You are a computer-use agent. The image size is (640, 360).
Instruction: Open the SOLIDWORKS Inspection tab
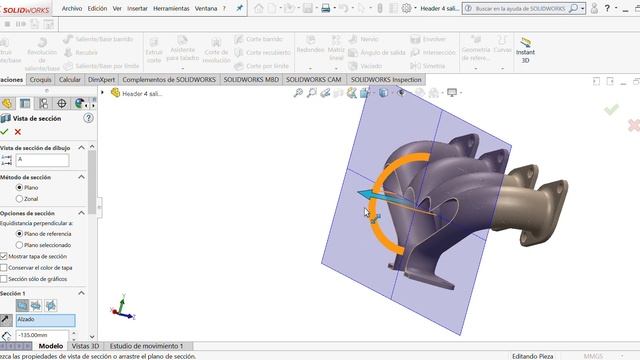point(386,80)
